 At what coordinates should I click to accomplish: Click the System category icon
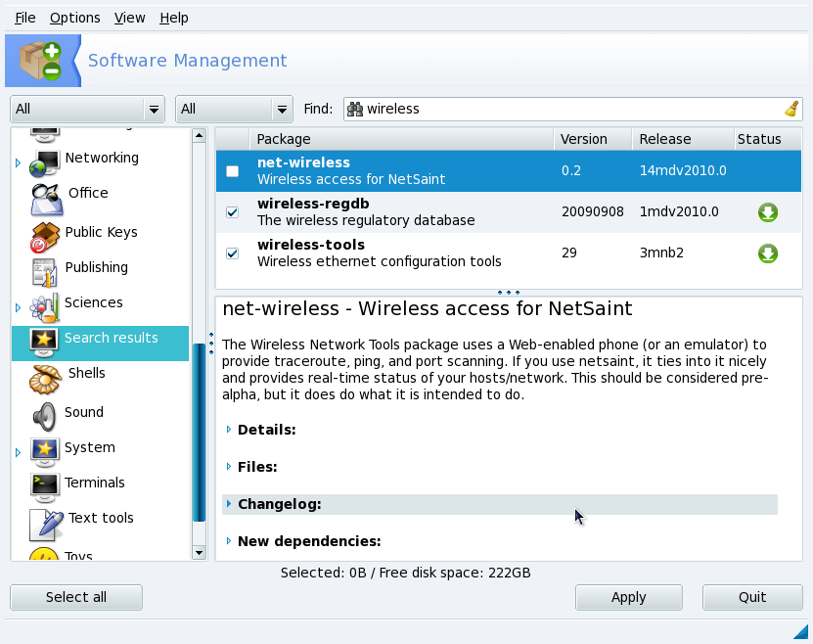click(44, 452)
